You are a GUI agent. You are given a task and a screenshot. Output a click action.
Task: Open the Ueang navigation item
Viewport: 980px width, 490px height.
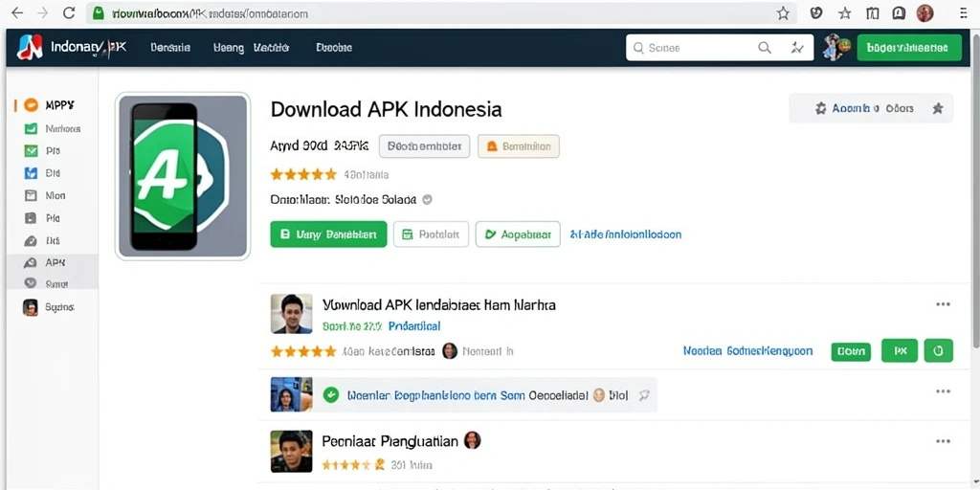[x=228, y=48]
